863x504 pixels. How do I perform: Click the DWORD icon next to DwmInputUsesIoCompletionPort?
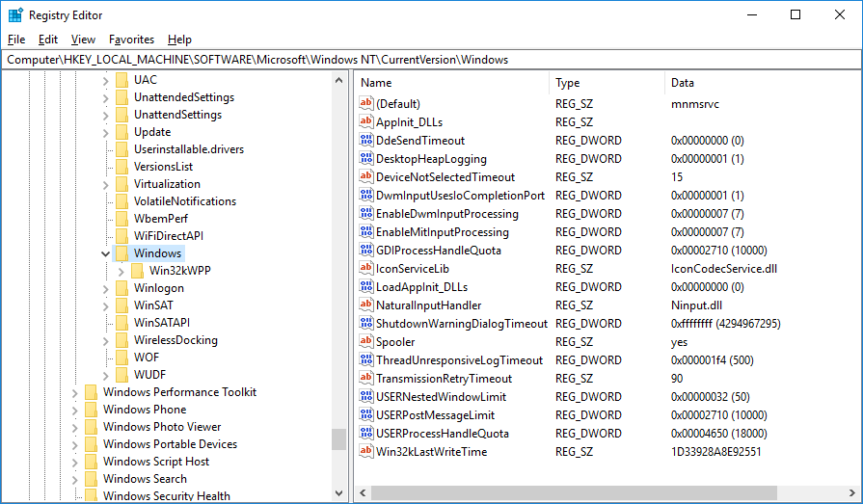pyautogui.click(x=366, y=195)
